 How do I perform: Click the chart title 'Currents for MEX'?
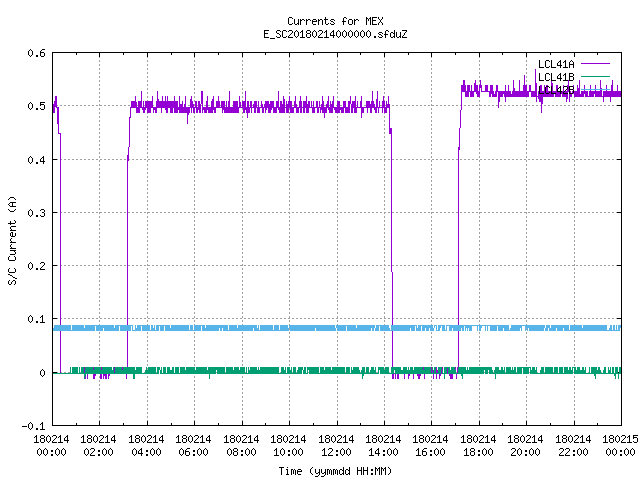click(335, 21)
